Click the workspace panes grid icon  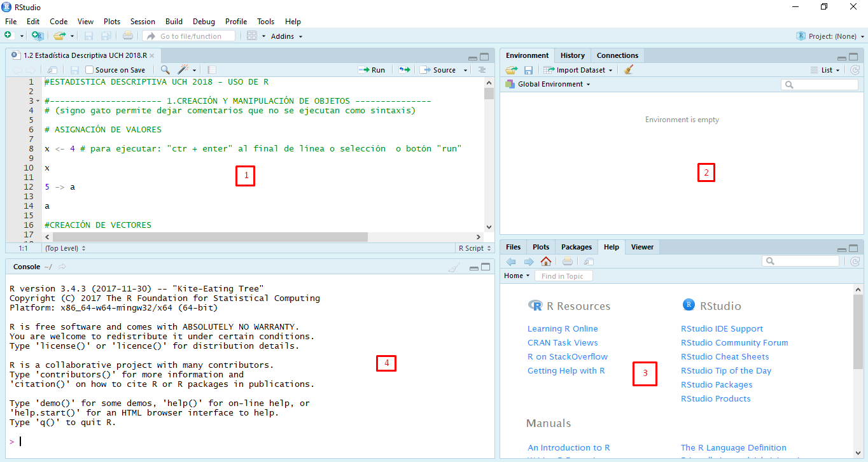coord(252,36)
